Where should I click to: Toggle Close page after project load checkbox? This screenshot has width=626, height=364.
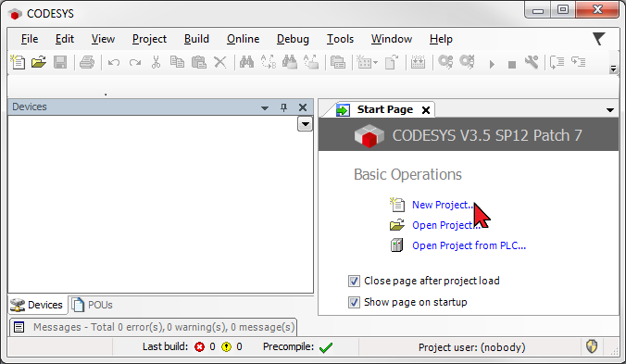click(354, 281)
